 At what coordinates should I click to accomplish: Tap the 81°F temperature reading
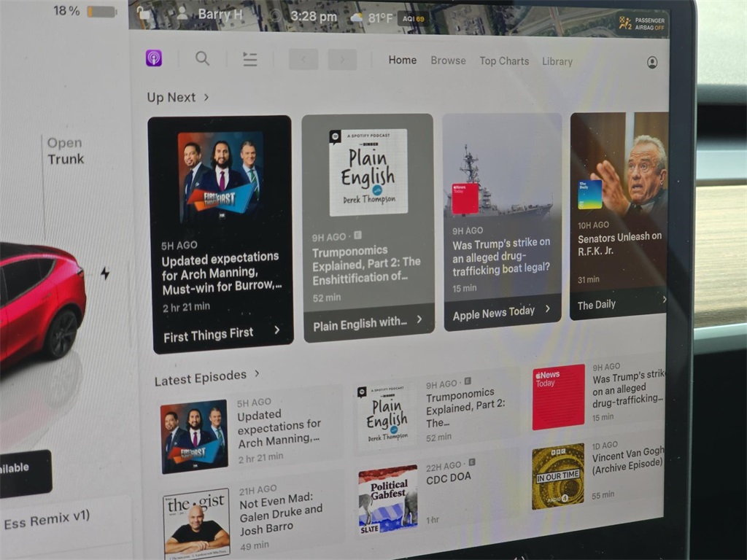(x=380, y=18)
